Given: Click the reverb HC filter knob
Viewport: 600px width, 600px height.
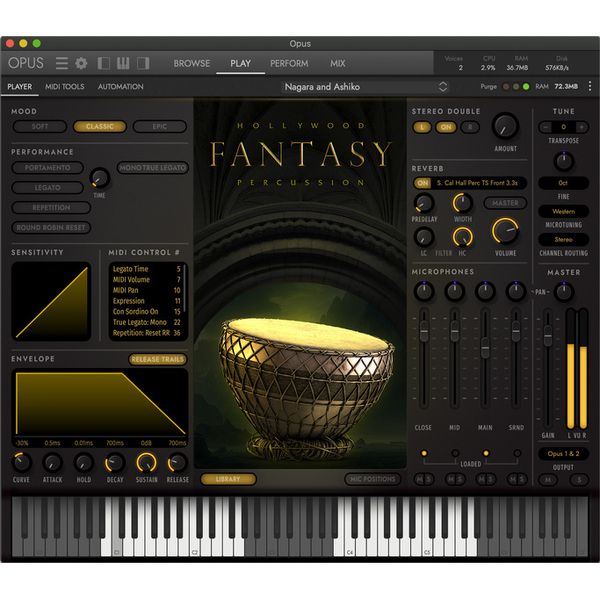Looking at the screenshot, I should [x=462, y=237].
